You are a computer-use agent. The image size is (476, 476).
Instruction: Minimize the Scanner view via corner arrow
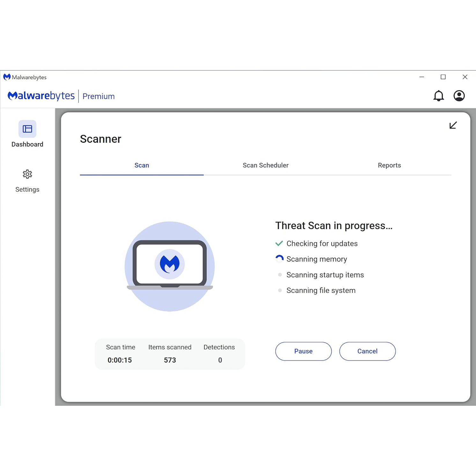(x=453, y=125)
